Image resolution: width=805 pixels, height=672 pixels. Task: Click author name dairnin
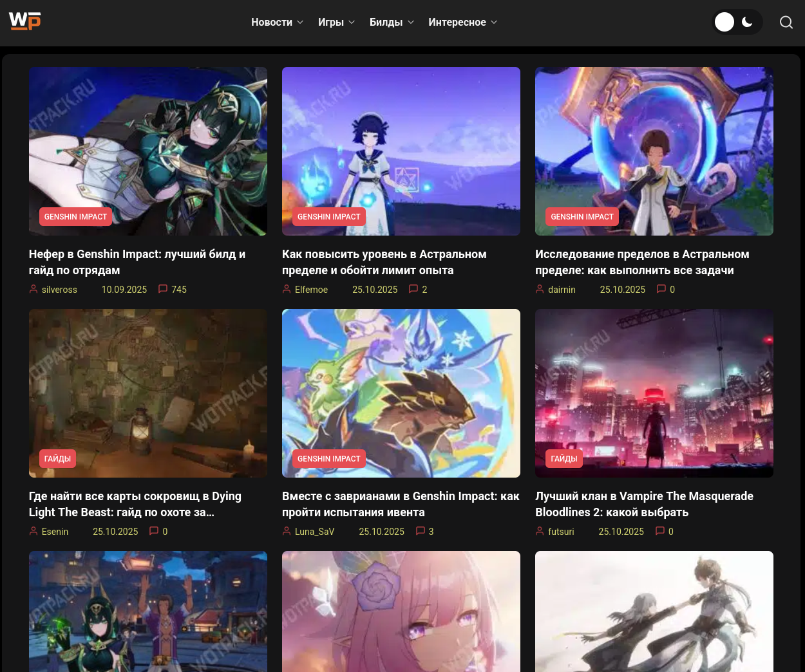[562, 290]
